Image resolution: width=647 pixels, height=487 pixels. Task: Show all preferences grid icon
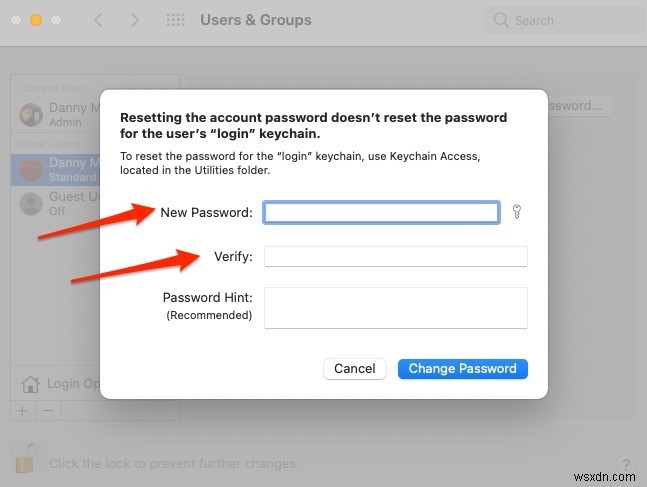click(x=176, y=20)
